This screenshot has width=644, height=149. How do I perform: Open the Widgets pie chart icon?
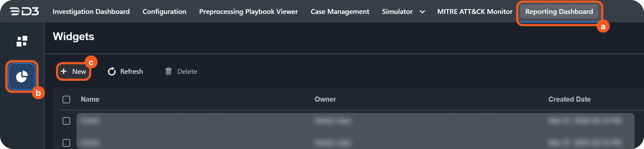click(22, 77)
